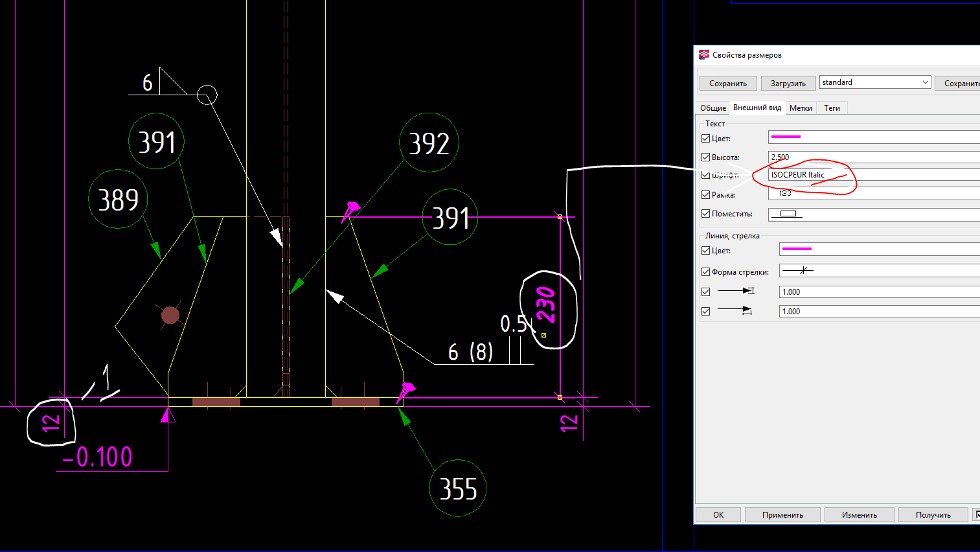Open the Метки tab

(x=801, y=108)
